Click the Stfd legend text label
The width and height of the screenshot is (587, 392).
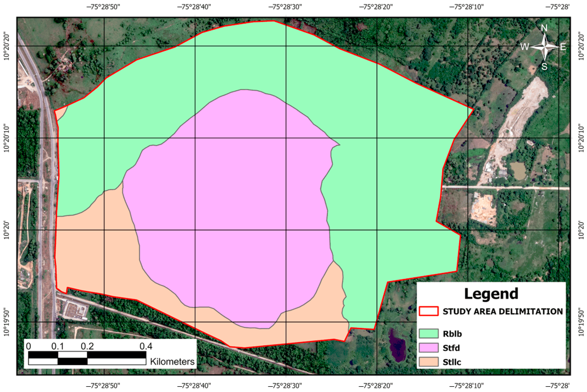tap(451, 348)
